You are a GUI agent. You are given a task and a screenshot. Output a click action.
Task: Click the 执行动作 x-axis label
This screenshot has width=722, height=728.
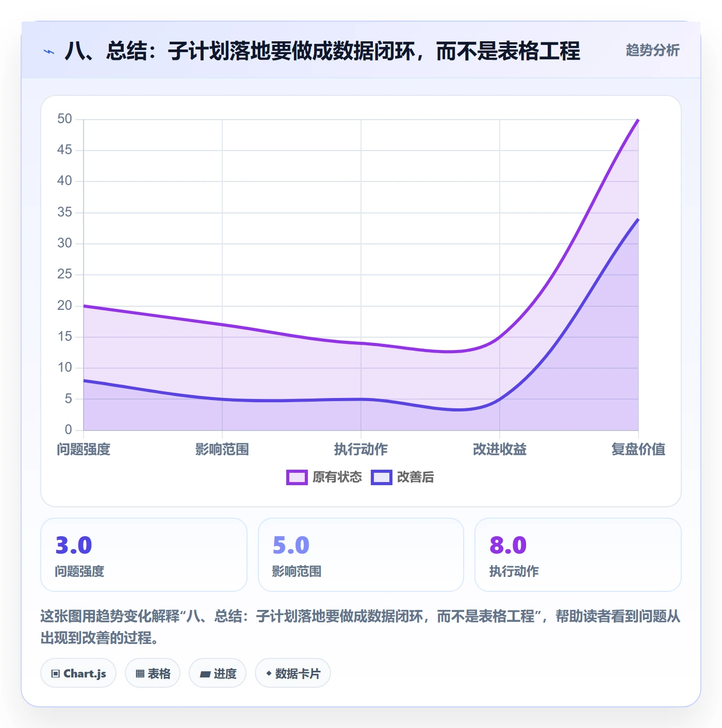click(361, 450)
